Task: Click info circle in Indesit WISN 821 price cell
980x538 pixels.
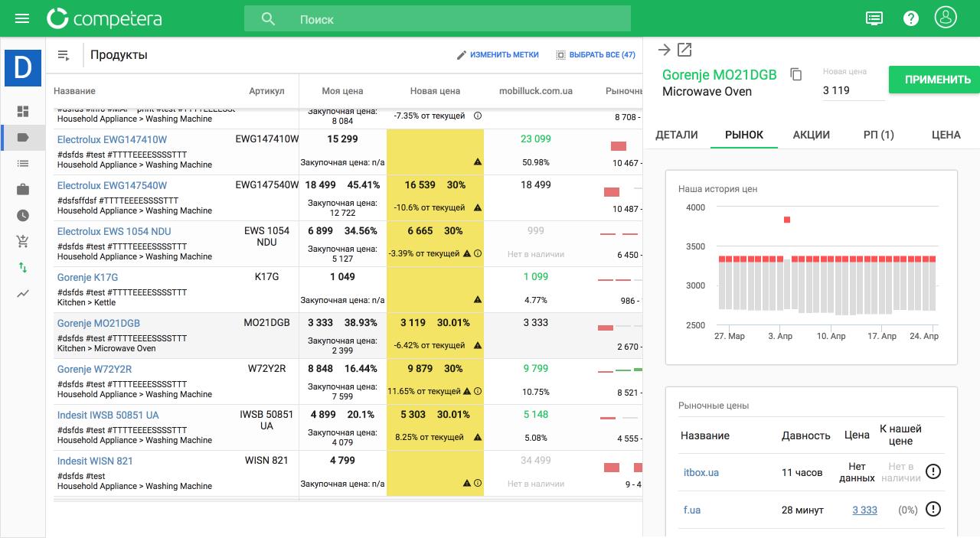Action: 478,483
